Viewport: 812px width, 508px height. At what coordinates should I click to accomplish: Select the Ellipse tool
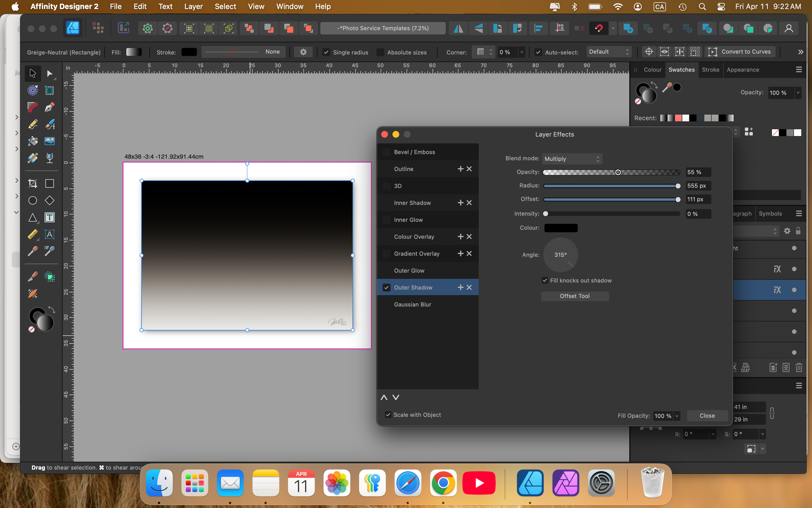point(32,201)
